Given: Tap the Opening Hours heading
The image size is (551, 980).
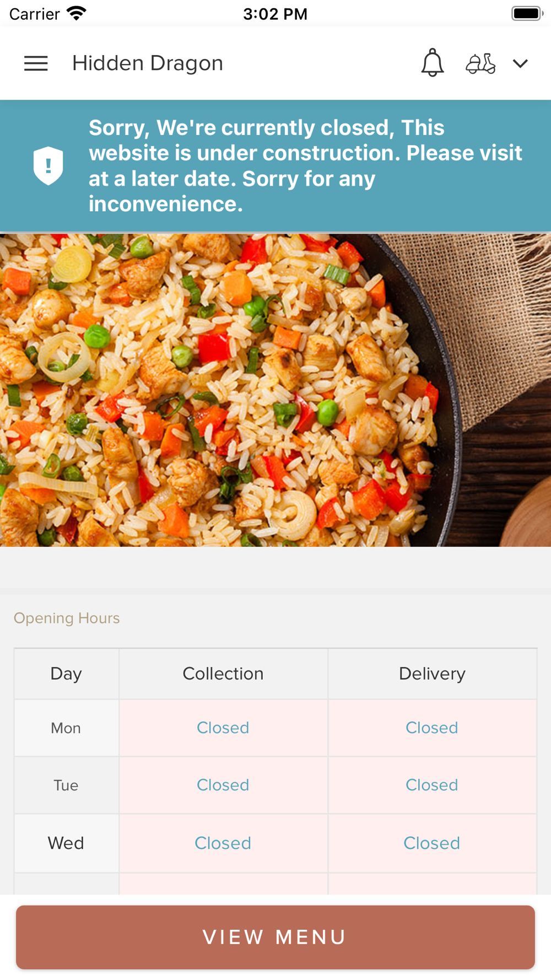Looking at the screenshot, I should (x=67, y=618).
